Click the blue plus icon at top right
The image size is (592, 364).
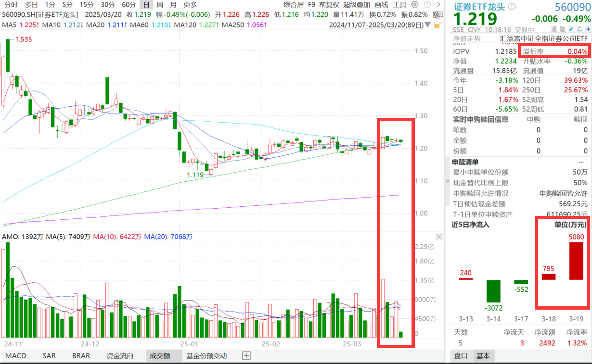[588, 29]
